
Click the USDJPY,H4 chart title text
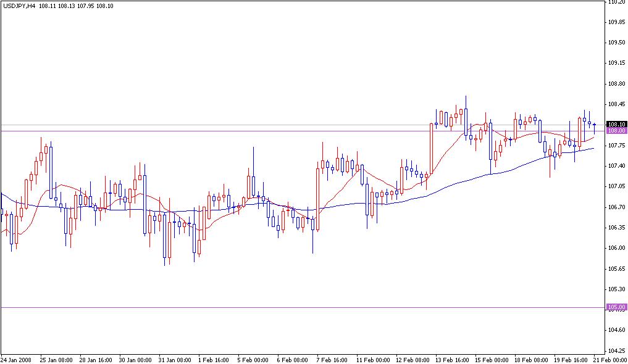coord(19,6)
